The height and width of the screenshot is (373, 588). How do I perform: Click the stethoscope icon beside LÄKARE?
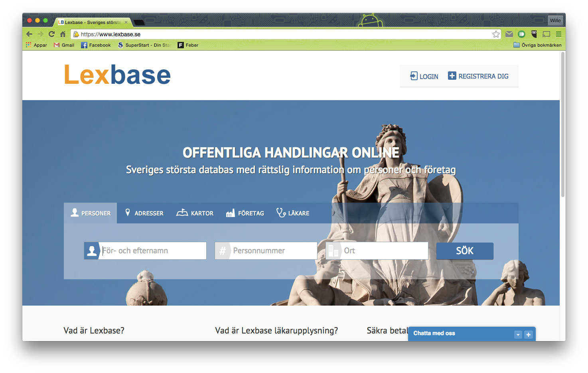[282, 213]
